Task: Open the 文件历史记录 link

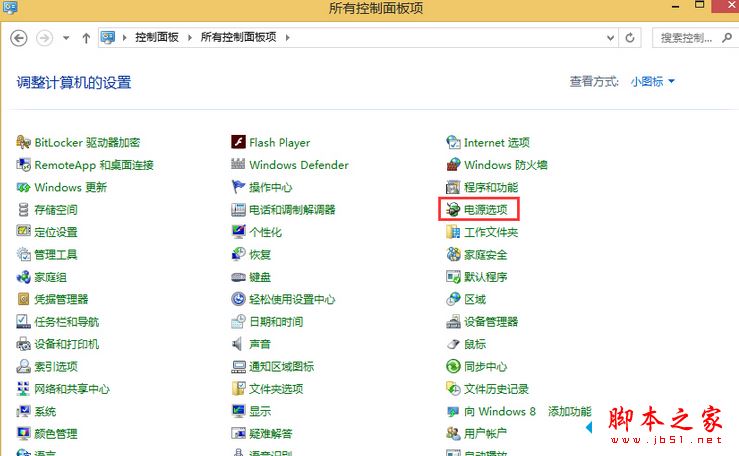Action: click(x=496, y=389)
